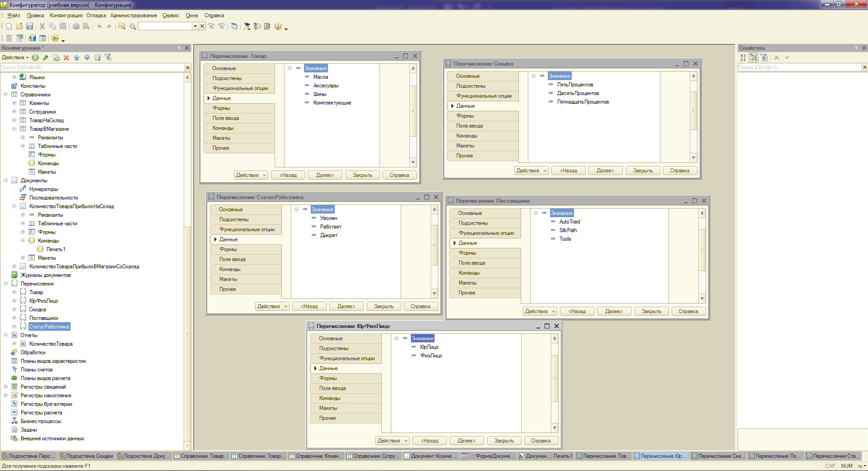
Task: Collapse Значения node in Перечисление ЮрФизЛицо
Action: pos(396,338)
